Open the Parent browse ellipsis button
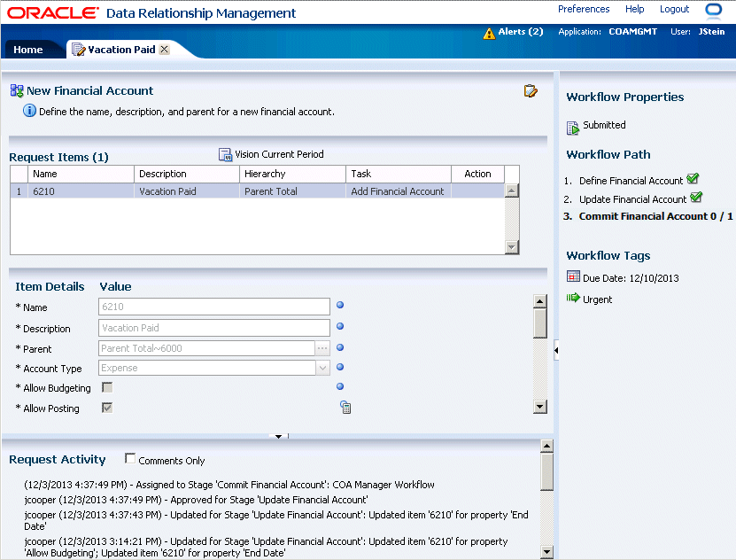Image resolution: width=736 pixels, height=560 pixels. click(322, 348)
